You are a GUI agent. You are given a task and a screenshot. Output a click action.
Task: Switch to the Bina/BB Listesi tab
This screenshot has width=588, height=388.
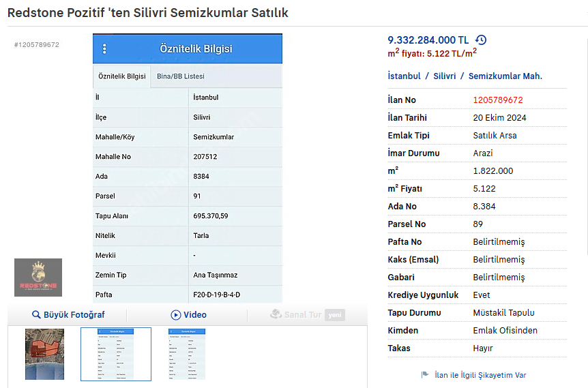coord(181,76)
